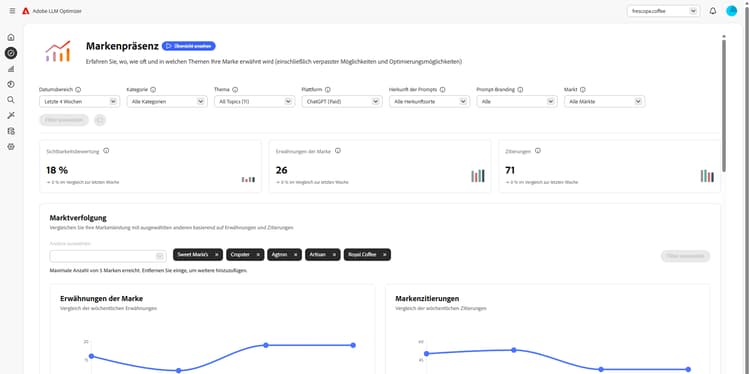Click the Markenzitierungen chart title
Viewport: 750px width, 374px height.
(427, 298)
